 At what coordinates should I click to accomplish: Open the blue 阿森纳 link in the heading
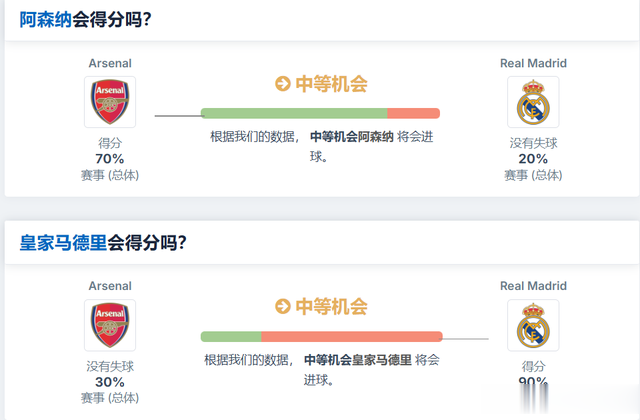tap(46, 19)
